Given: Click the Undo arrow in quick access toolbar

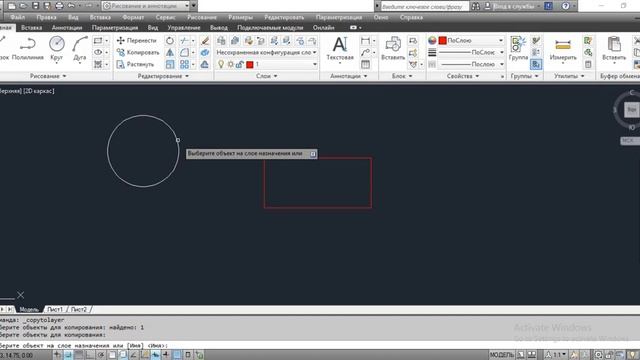Looking at the screenshot, I should 71,6.
